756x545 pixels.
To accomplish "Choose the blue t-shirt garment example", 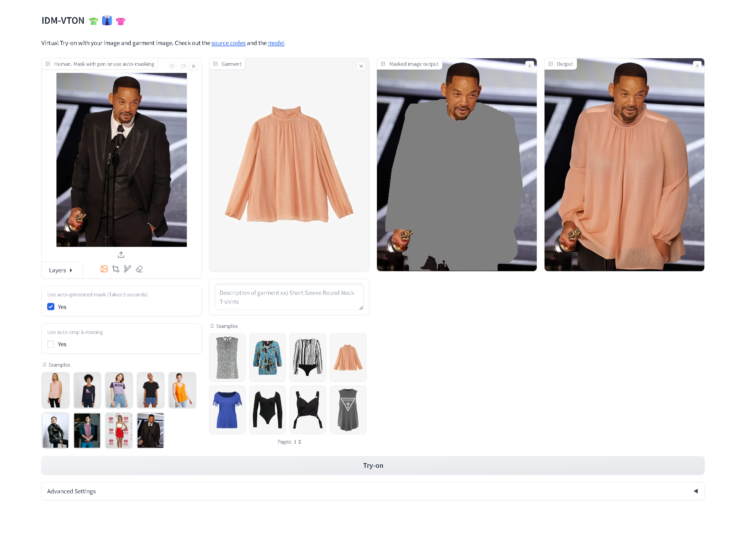I will point(227,410).
